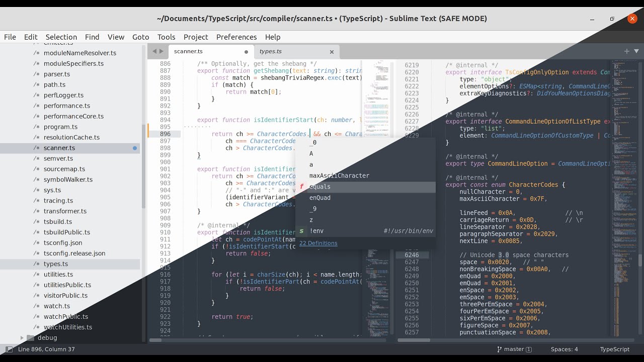
Task: Click the modified dot beside scanner.ts in sidebar
Action: tap(135, 148)
